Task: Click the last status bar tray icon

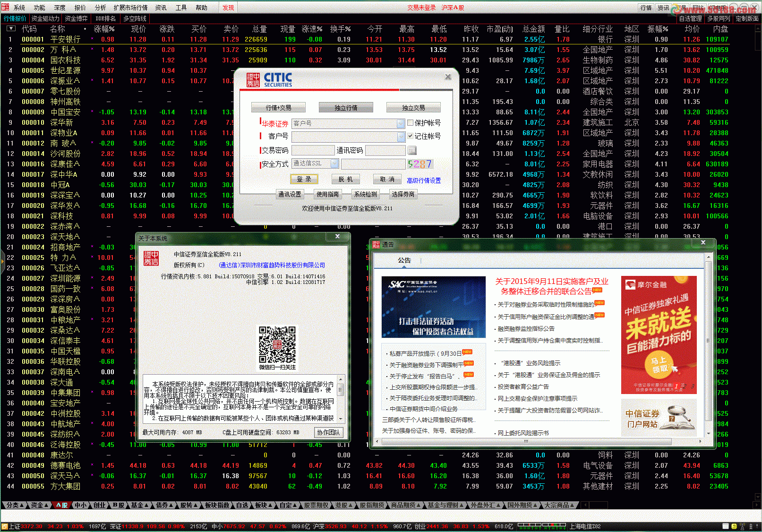Action: (757, 526)
